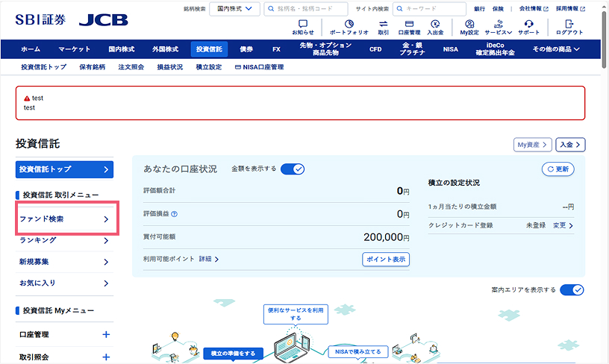Open the NISA navigation tab
The height and width of the screenshot is (364, 609).
pos(451,49)
